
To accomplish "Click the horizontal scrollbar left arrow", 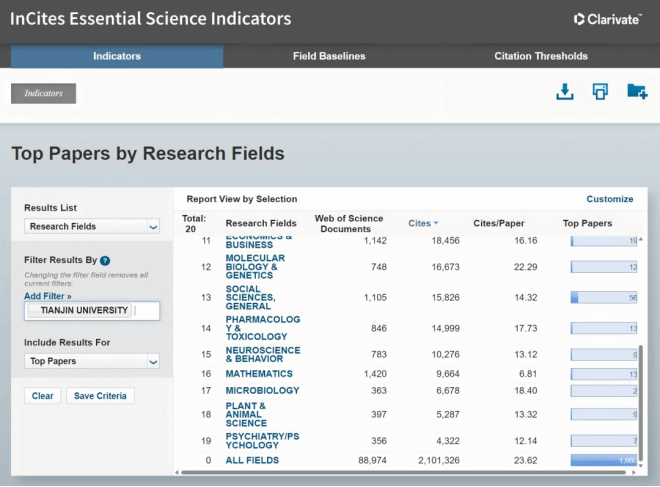I will [x=177, y=472].
